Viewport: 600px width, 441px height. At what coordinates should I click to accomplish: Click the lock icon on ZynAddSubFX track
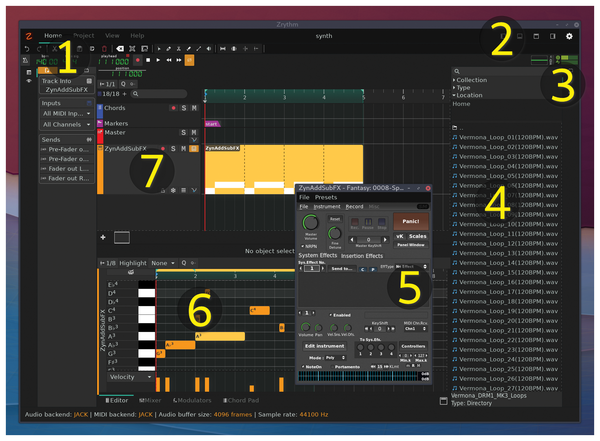163,190
